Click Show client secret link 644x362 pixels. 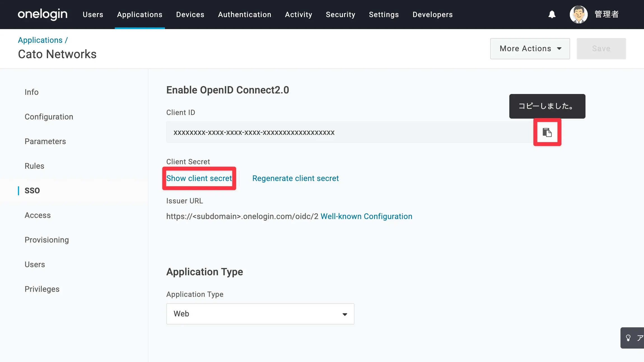(199, 178)
